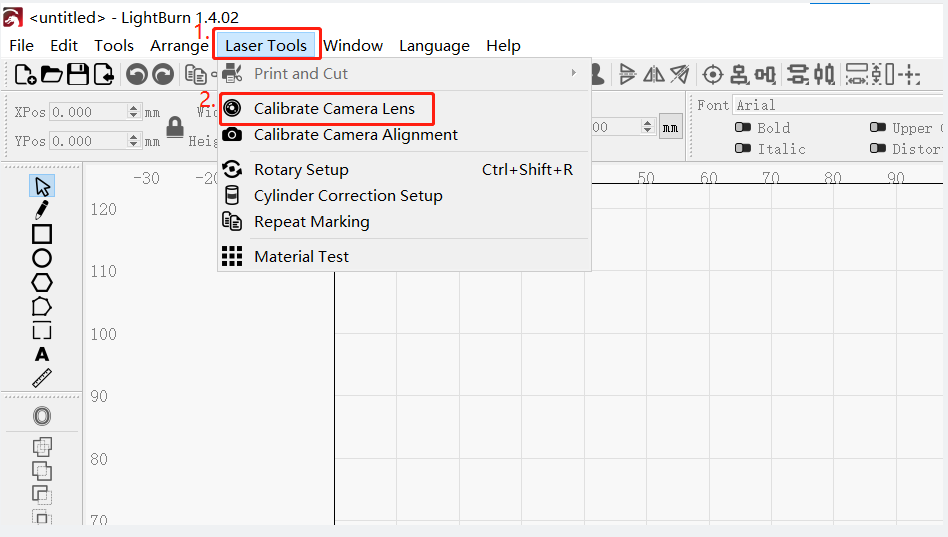Open the File menu
948x537 pixels.
pos(21,46)
